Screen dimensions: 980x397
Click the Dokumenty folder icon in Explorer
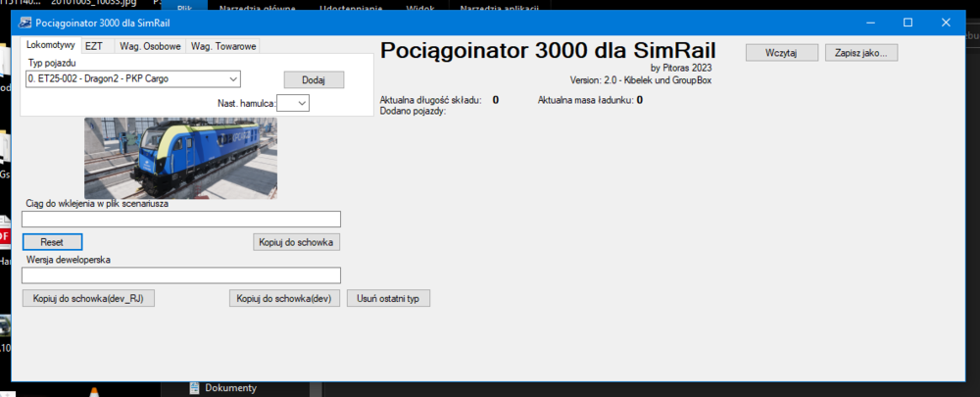[194, 388]
